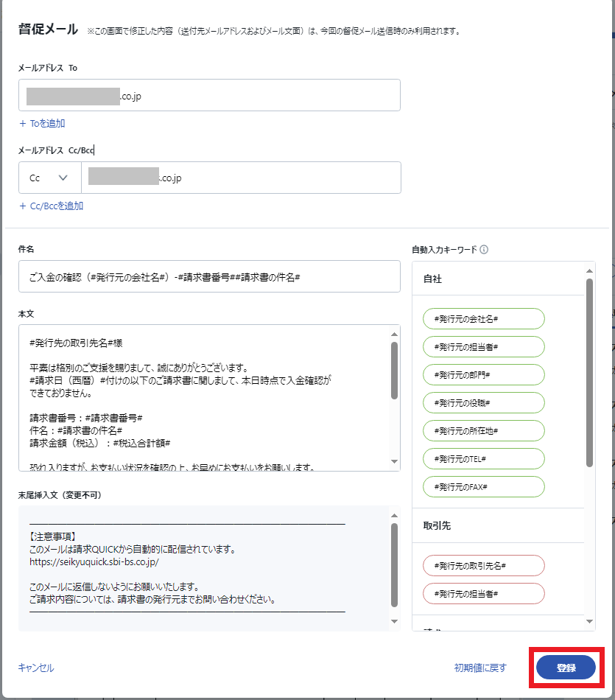Click the Cc email address field
This screenshot has width=615, height=700.
click(x=241, y=178)
